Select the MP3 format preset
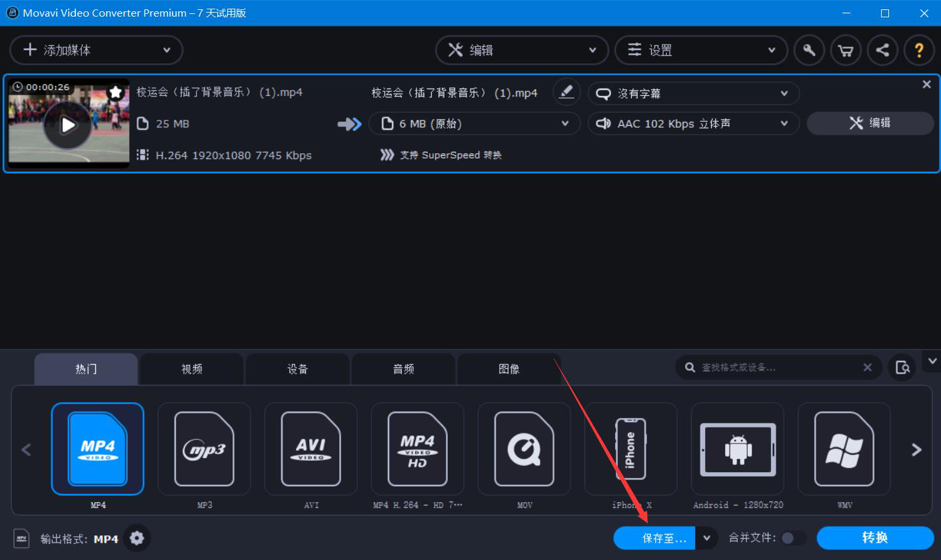 (x=204, y=449)
